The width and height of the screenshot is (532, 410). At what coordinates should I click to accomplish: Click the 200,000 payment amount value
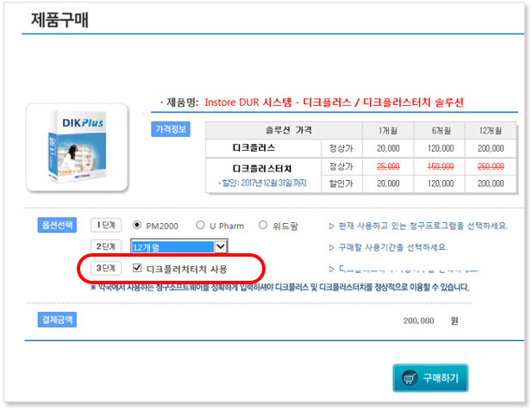click(x=418, y=320)
